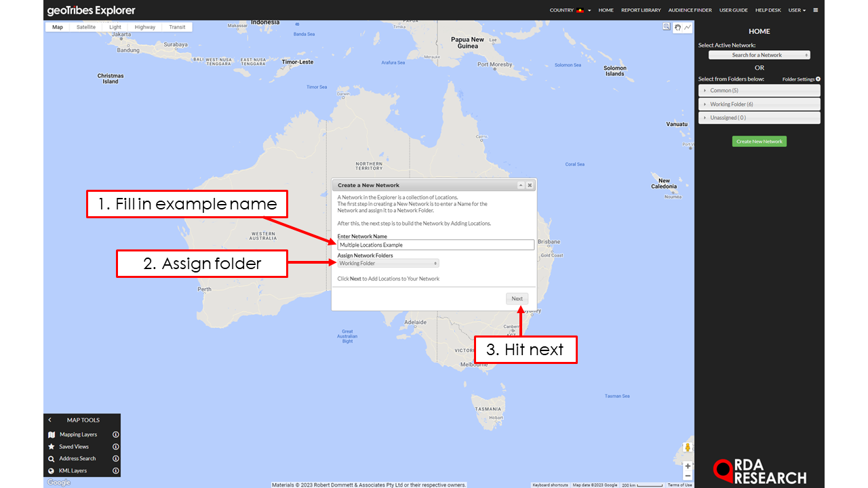
Task: Open REPORT LIBRARY in top navigation
Action: pos(641,10)
